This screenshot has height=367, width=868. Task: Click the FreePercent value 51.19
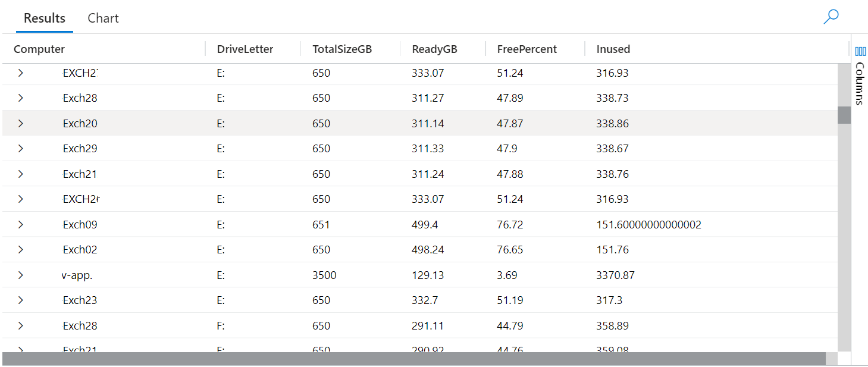click(x=510, y=300)
